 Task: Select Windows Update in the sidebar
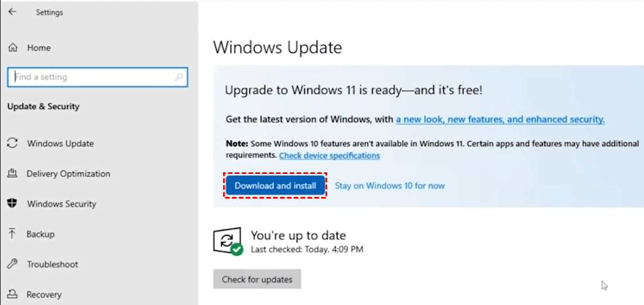point(61,144)
